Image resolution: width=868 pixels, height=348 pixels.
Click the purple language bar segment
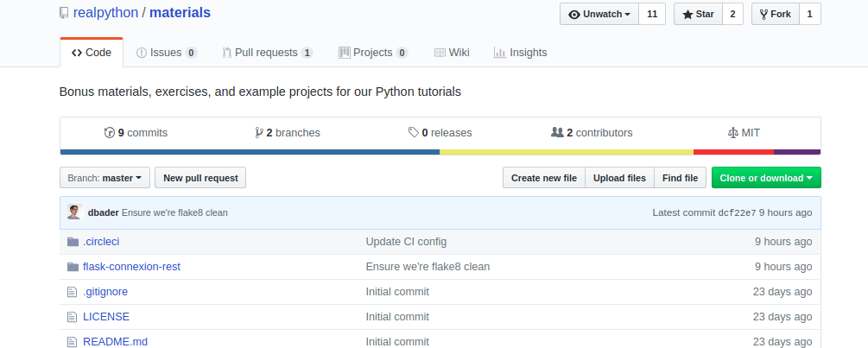(797, 152)
